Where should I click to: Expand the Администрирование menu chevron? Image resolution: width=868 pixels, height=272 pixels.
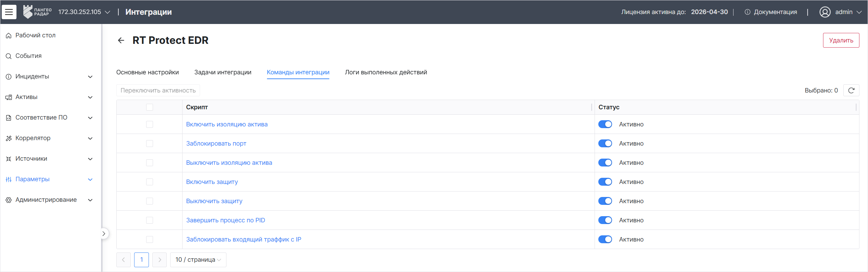coord(90,200)
